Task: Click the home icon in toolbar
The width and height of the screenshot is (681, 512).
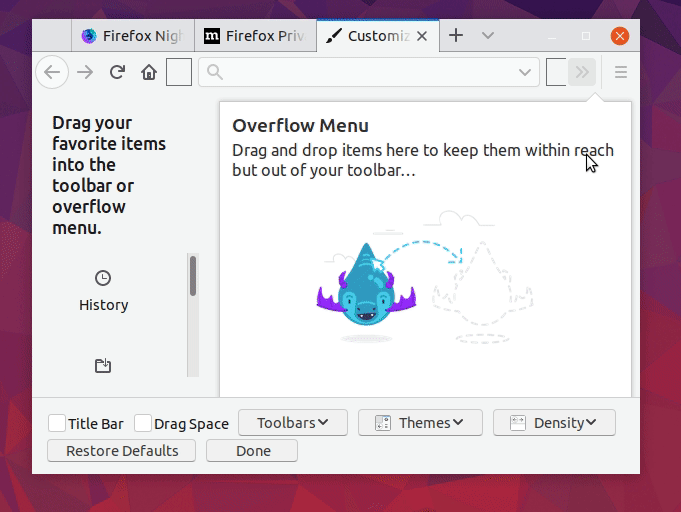Action: [149, 72]
